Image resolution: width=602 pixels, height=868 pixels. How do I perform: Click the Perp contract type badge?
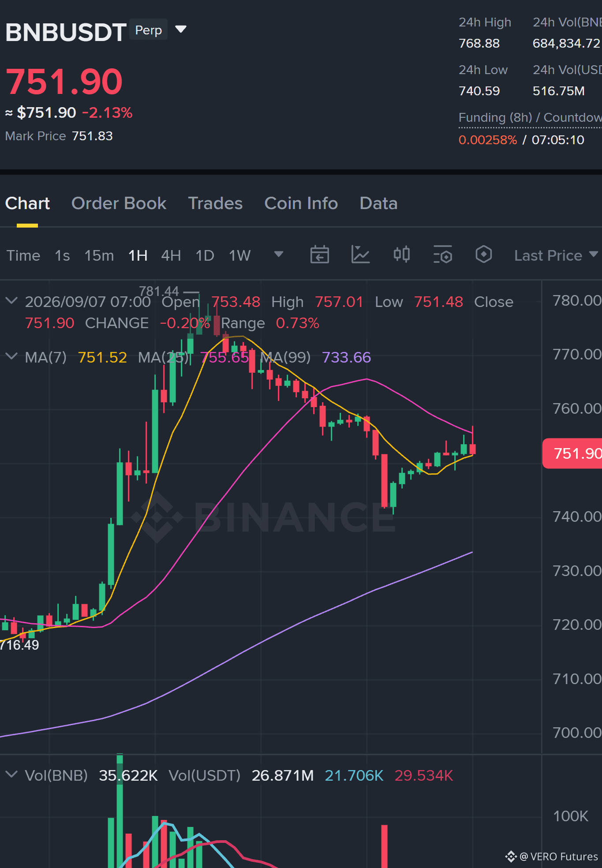pyautogui.click(x=149, y=30)
